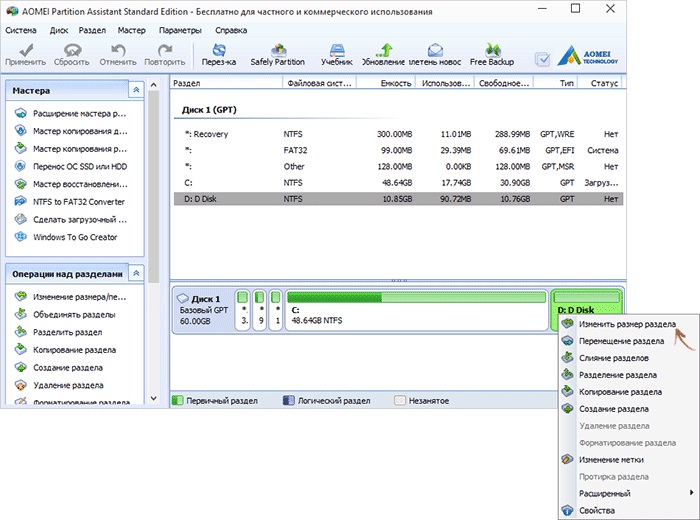Viewport: 700px width, 520px height.
Task: Click the Перез-ка (Reload) toolbar icon
Action: 219,55
